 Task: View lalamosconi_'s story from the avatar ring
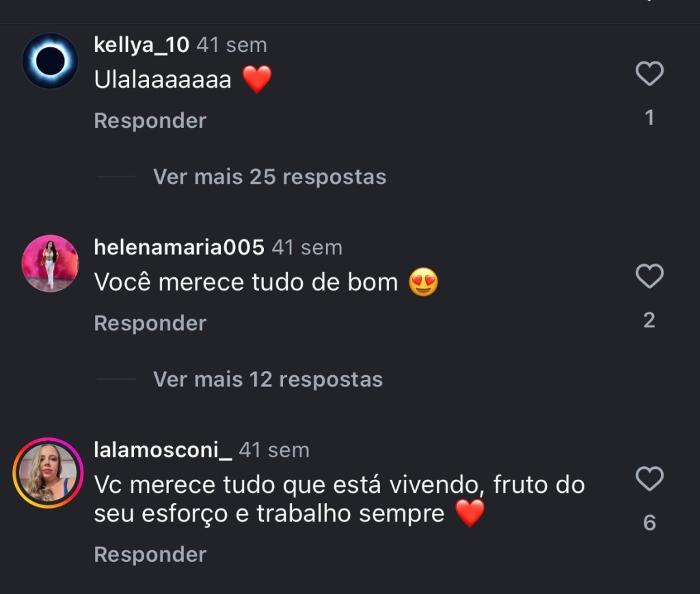pyautogui.click(x=48, y=473)
